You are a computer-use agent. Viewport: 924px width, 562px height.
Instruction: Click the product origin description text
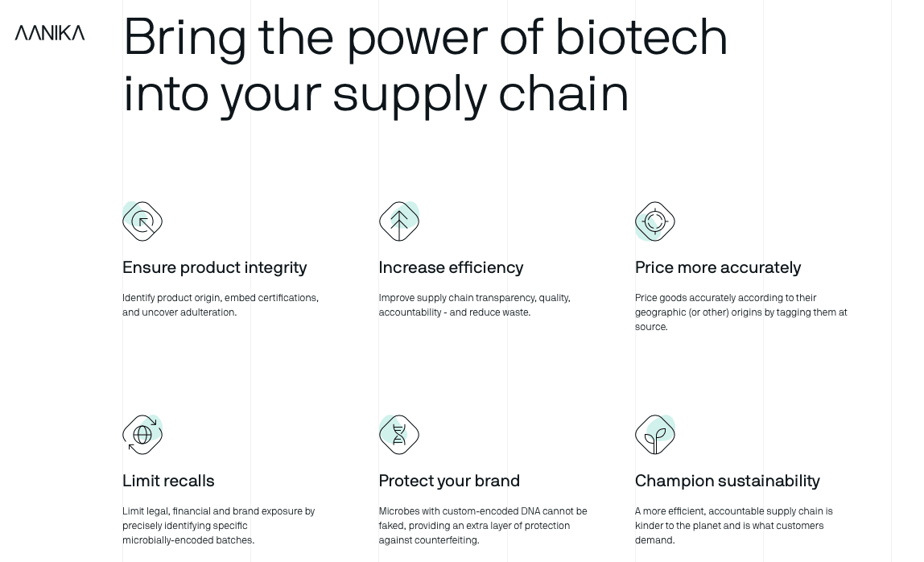pos(221,305)
